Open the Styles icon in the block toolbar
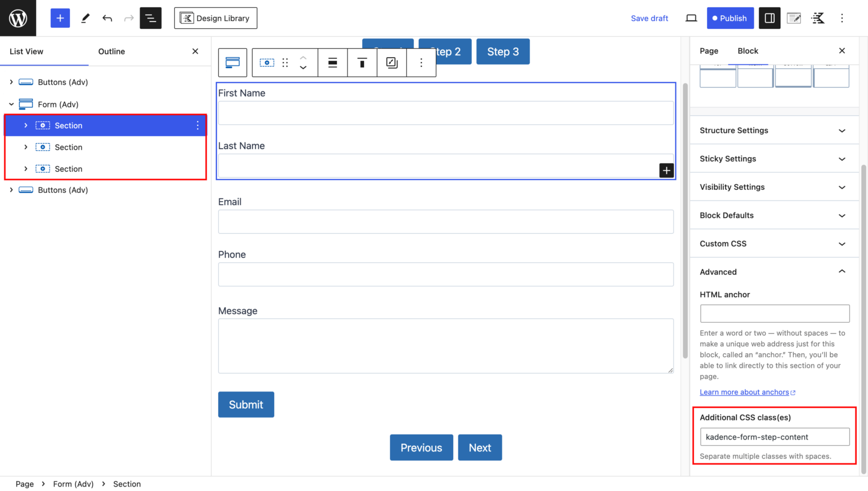The image size is (868, 491). (392, 62)
